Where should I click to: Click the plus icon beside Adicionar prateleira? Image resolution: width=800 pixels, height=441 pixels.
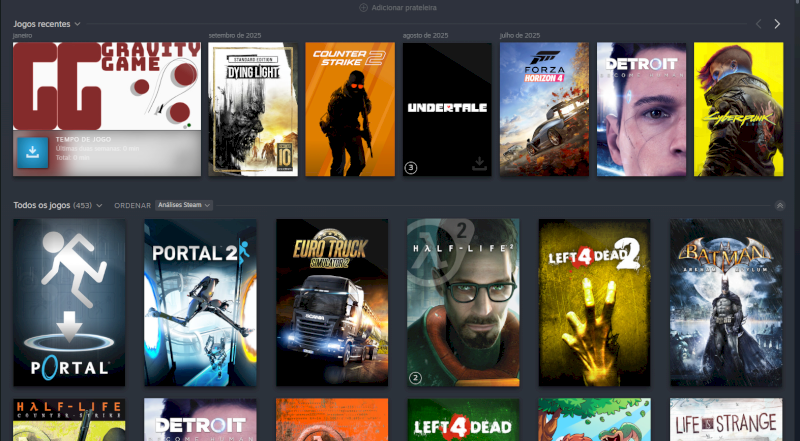[x=363, y=8]
